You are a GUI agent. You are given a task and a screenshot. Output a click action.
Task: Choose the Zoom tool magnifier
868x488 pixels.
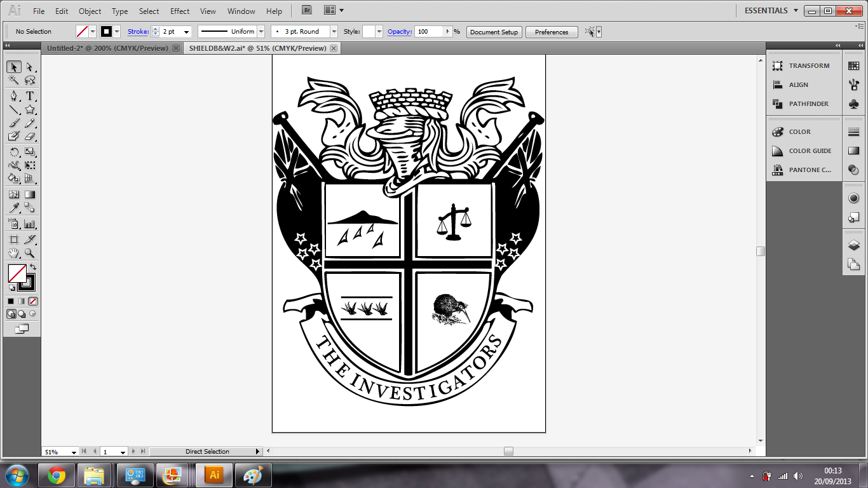point(29,254)
